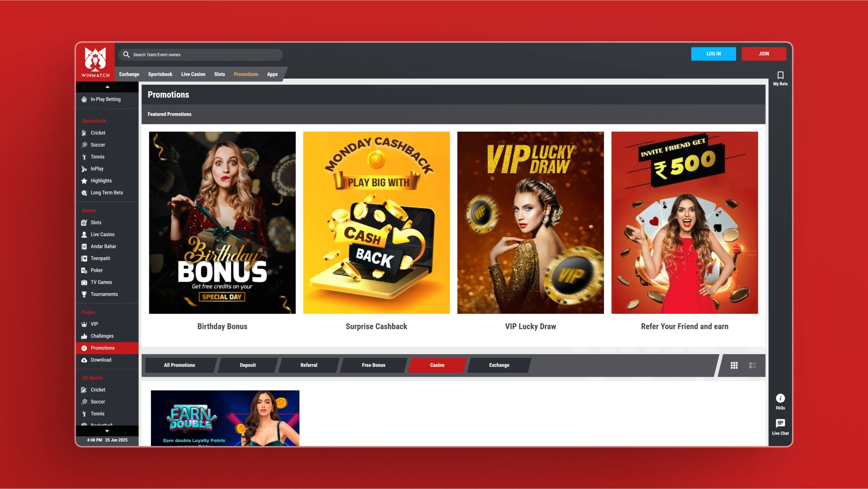Viewport: 868px width, 489px height.
Task: Click the LOG IN button
Action: click(x=713, y=54)
